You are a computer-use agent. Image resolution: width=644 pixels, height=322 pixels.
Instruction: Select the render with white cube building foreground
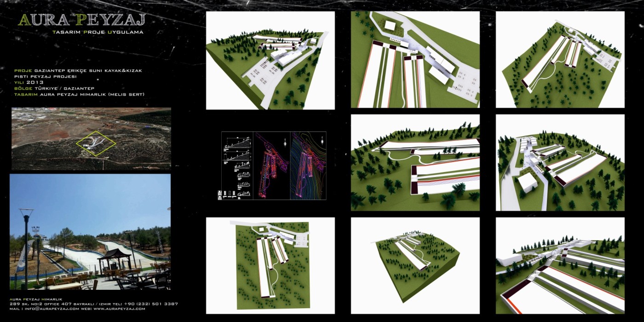pyautogui.click(x=560, y=162)
